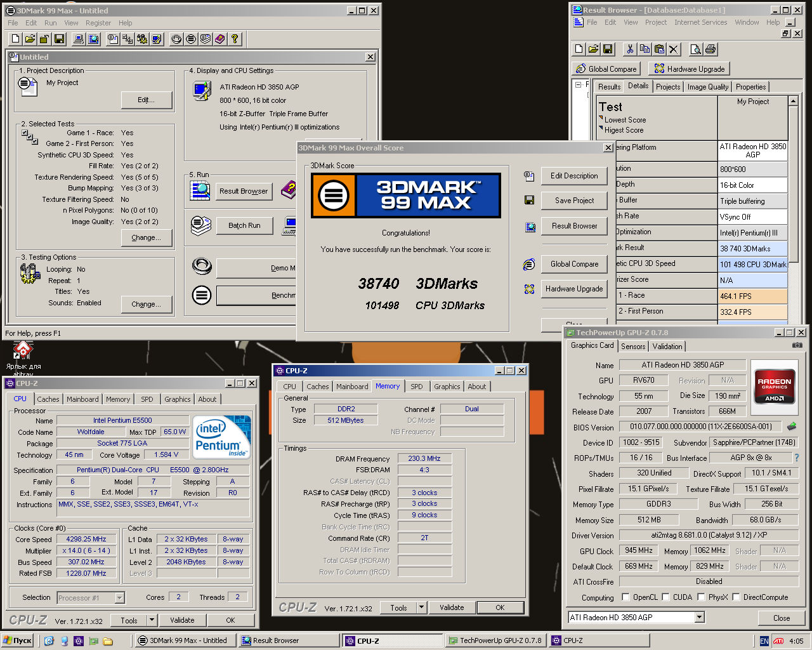Click scroll up arrow in Result Browser details
This screenshot has height=650, width=812.
(793, 101)
